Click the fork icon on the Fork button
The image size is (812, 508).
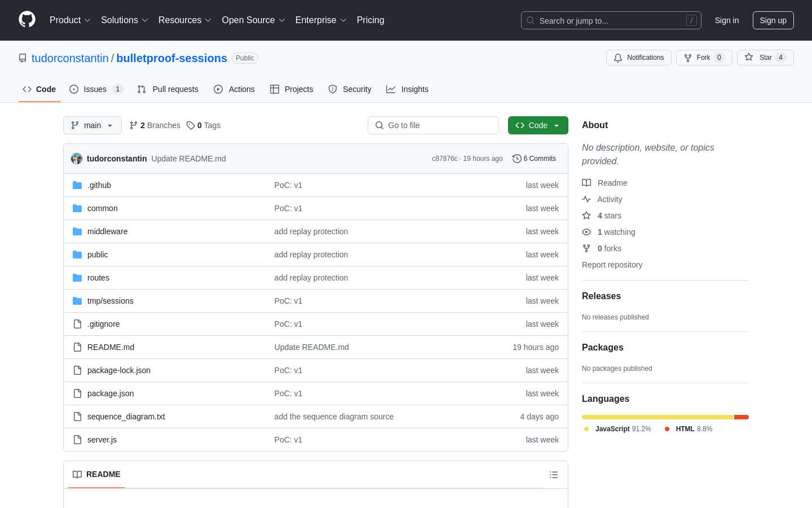(x=688, y=58)
